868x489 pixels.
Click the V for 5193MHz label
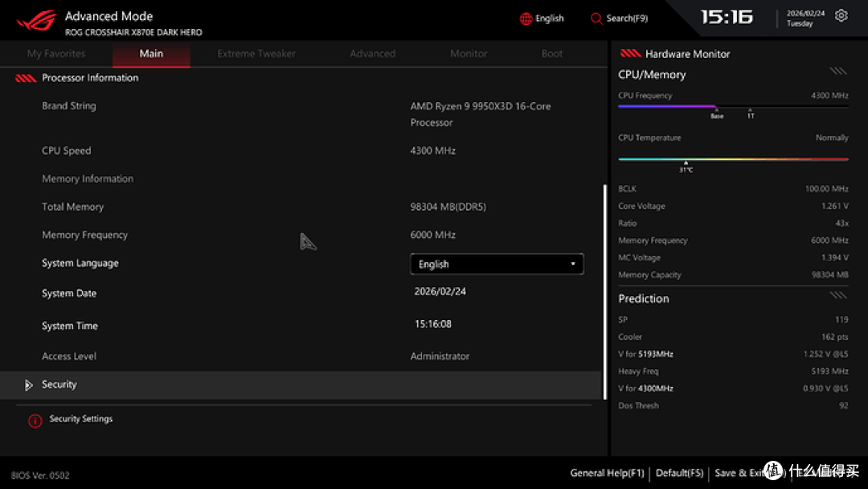coord(645,354)
